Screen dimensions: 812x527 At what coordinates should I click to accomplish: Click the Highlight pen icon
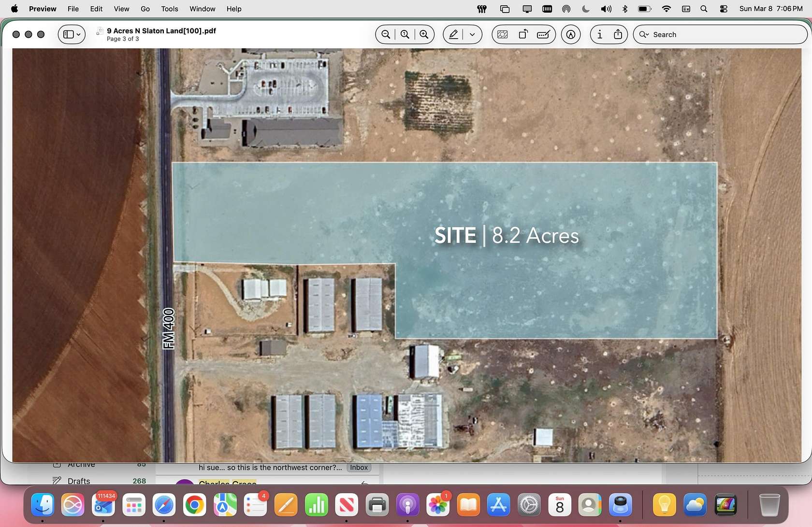coord(570,34)
